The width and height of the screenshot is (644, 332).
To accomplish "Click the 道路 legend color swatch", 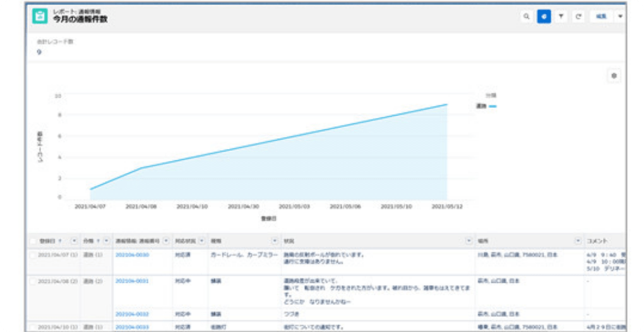I will 492,106.
